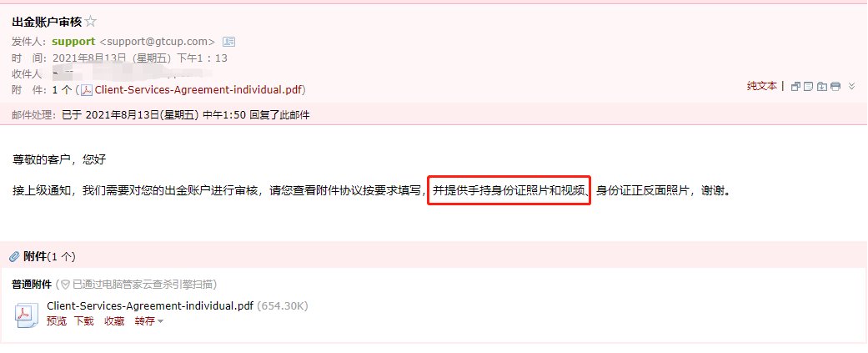Click the paperclip 附件 icon
Viewport: 868px width, 353px height.
tap(14, 256)
